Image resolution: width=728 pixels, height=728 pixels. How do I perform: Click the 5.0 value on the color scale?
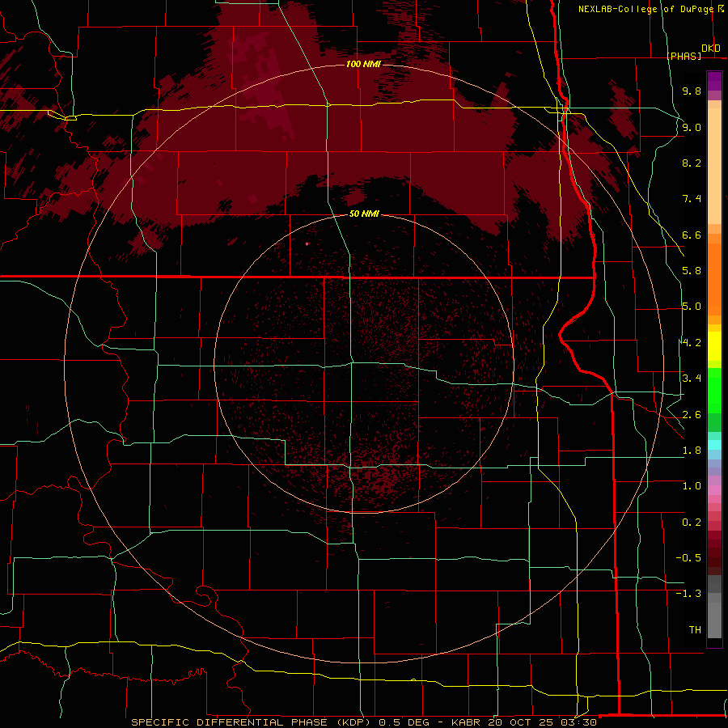point(692,307)
